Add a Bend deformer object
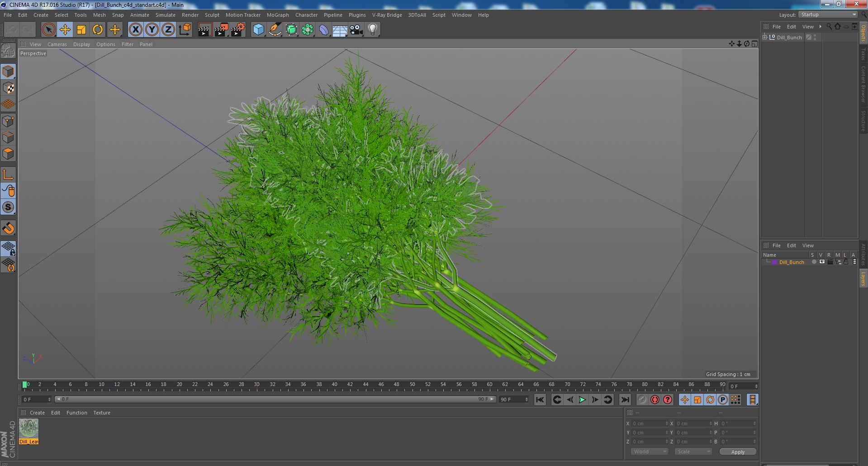Image resolution: width=868 pixels, height=466 pixels. (324, 30)
